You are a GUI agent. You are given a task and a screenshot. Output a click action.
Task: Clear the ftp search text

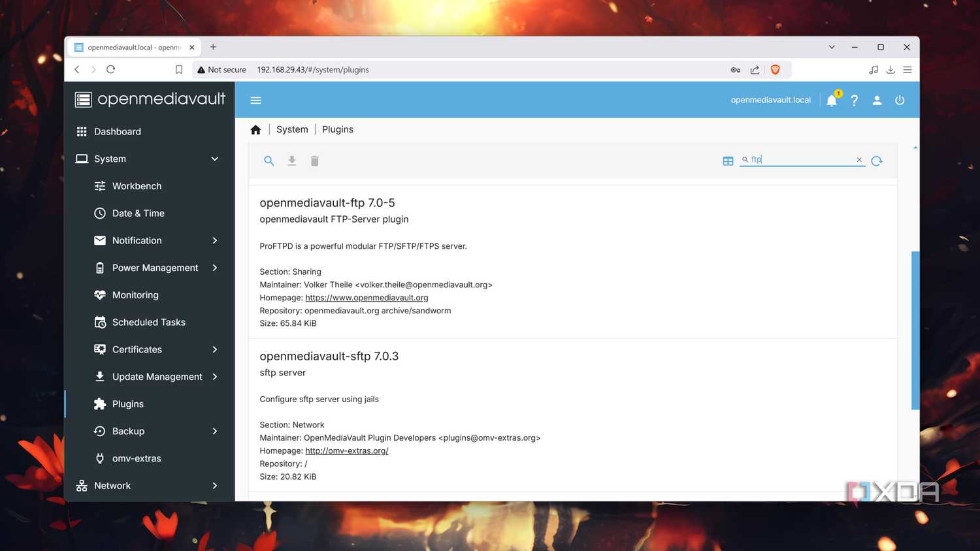tap(859, 159)
